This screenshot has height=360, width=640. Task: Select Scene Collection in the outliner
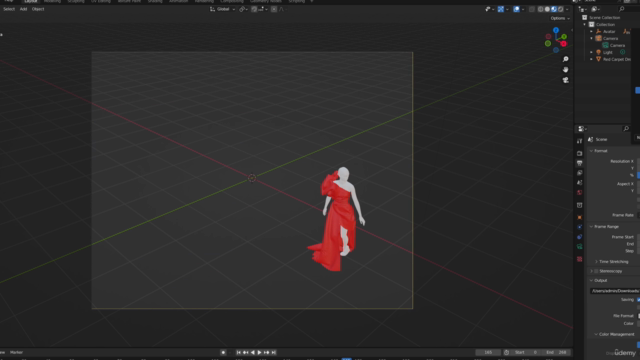click(x=604, y=18)
